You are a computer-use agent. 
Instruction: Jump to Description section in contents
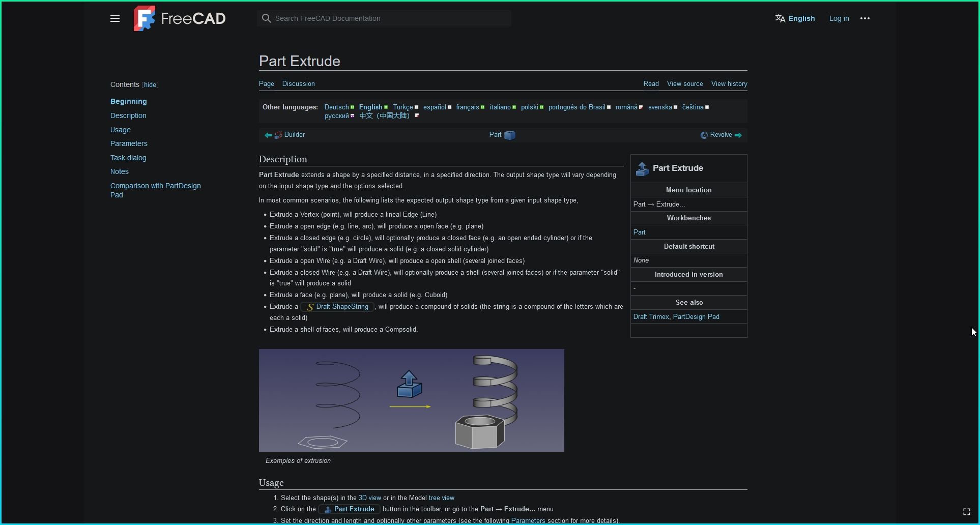[128, 115]
